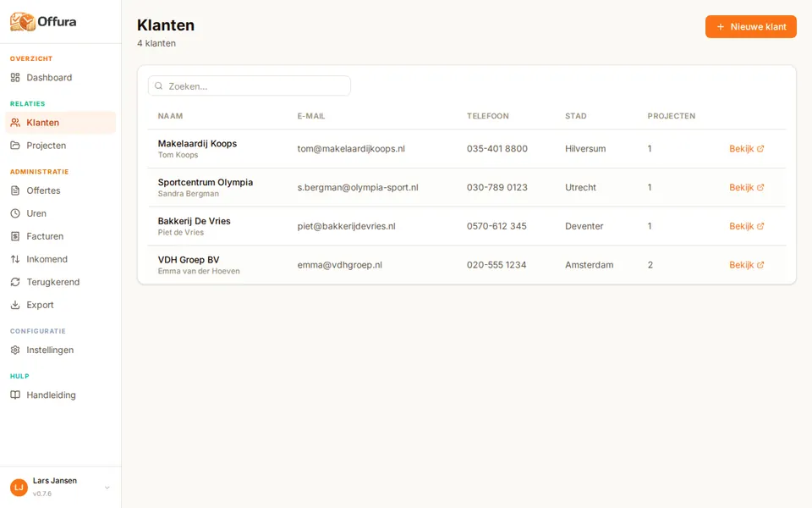Viewport: 812px width, 508px height.
Task: Click email emma@vdhgroep.nl
Action: [340, 265]
